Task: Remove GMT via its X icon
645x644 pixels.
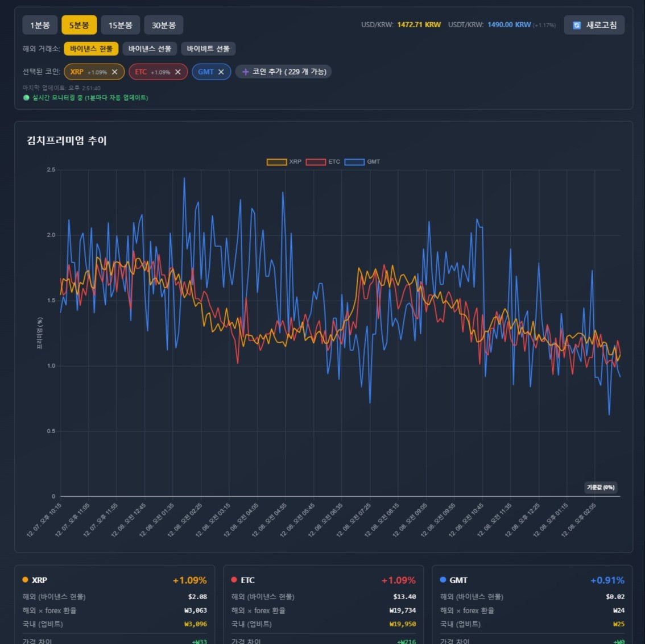Action: point(221,72)
